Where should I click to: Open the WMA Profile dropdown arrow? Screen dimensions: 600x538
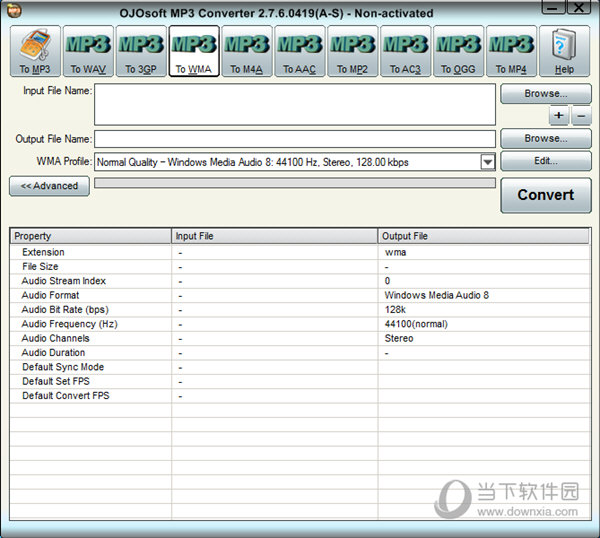(x=488, y=162)
